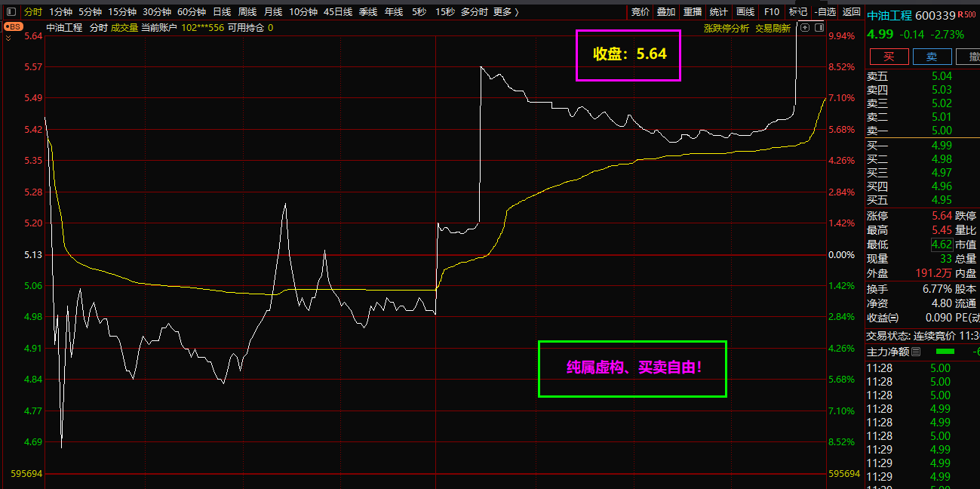Select the 15秒 period tab
980x489 pixels.
tap(445, 12)
